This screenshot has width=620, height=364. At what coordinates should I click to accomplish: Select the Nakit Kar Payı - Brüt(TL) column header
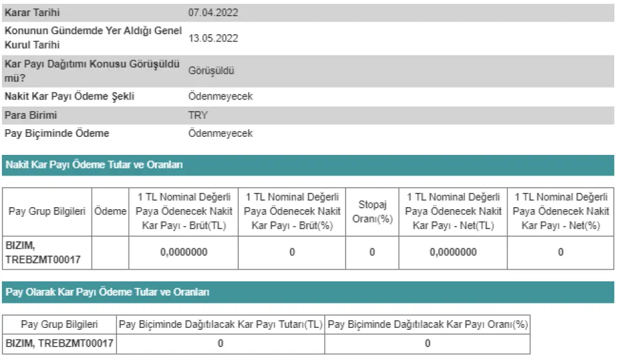[x=184, y=211]
